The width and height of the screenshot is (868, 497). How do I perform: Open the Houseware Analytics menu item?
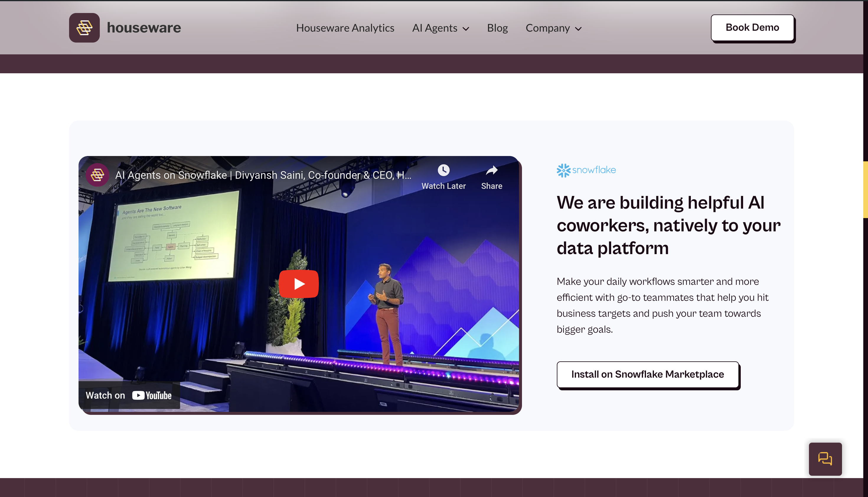tap(345, 28)
